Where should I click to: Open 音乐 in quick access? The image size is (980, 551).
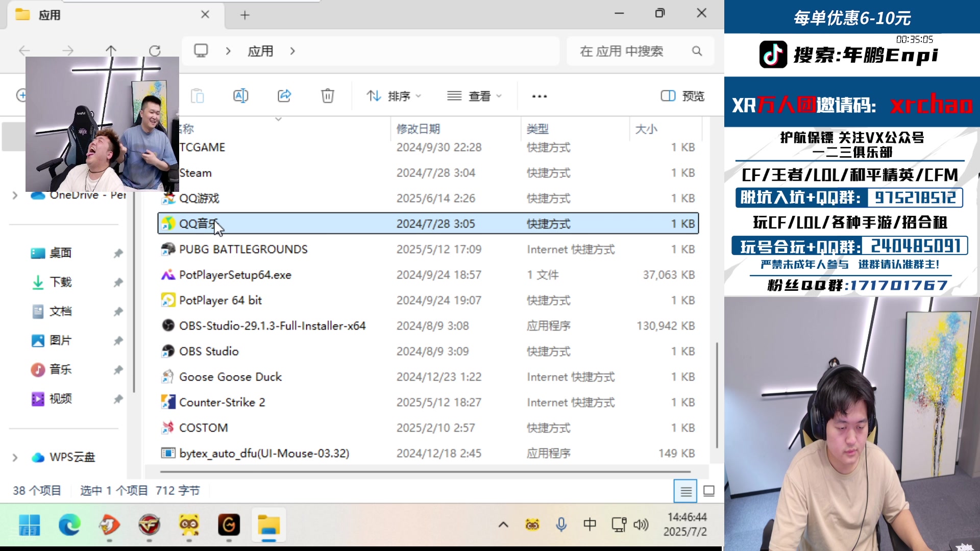click(61, 369)
